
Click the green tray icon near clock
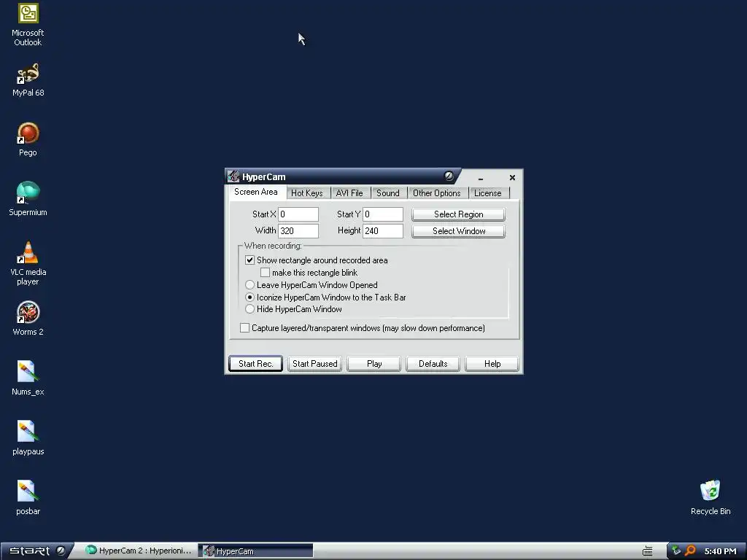[676, 551]
